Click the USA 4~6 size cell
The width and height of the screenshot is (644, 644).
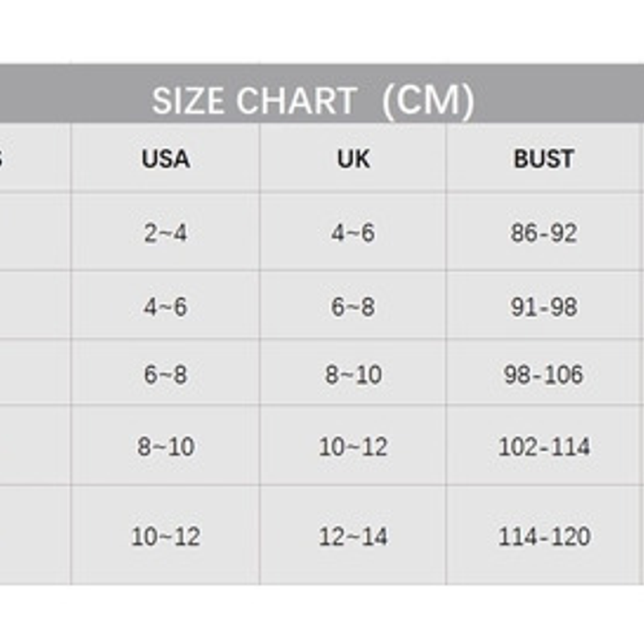(166, 307)
